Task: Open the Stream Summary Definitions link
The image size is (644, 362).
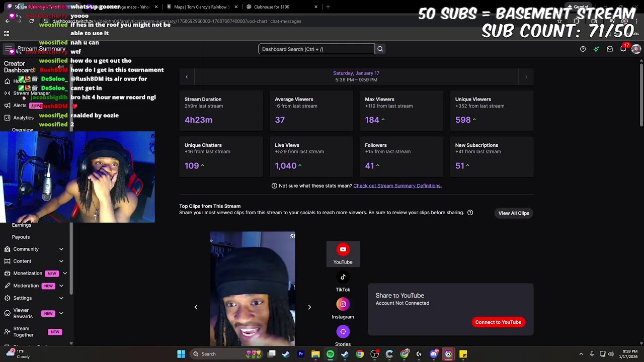Action: click(397, 186)
